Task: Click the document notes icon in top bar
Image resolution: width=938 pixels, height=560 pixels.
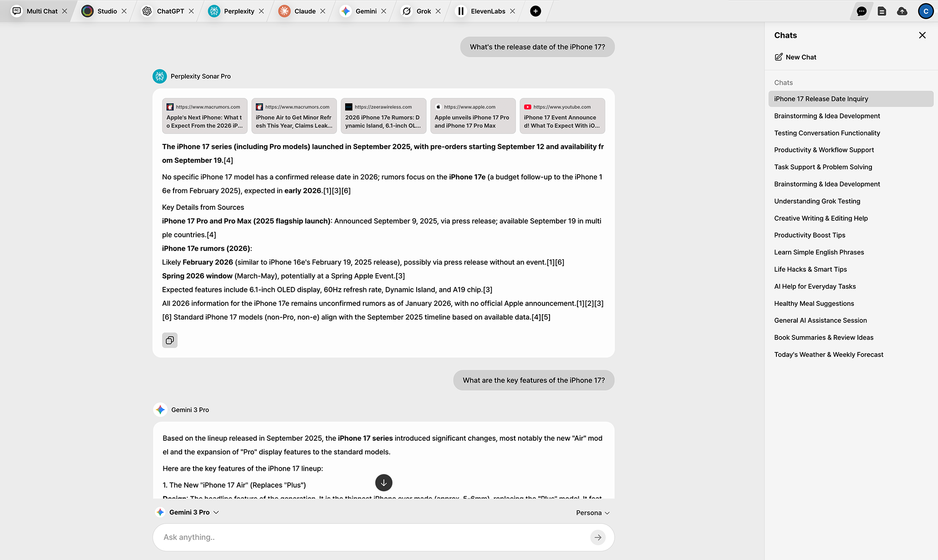Action: point(882,11)
